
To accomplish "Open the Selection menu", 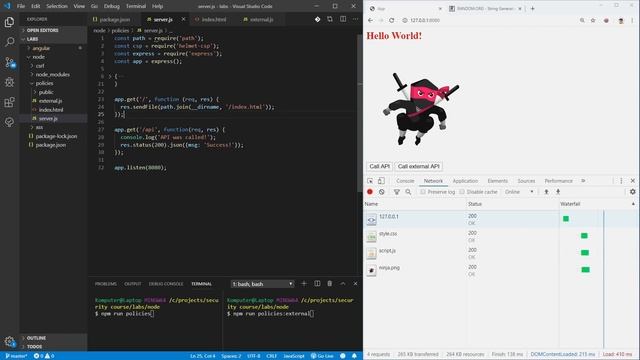I will (x=57, y=6).
